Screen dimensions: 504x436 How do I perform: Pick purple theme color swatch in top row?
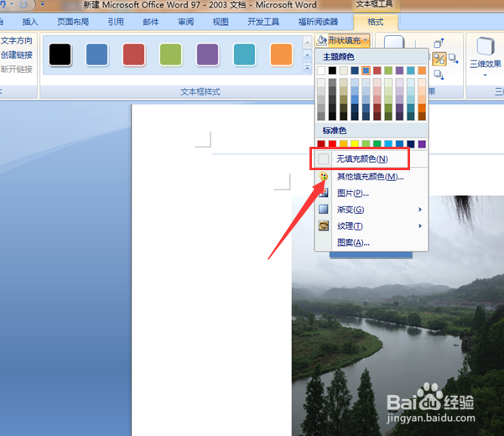click(x=399, y=70)
